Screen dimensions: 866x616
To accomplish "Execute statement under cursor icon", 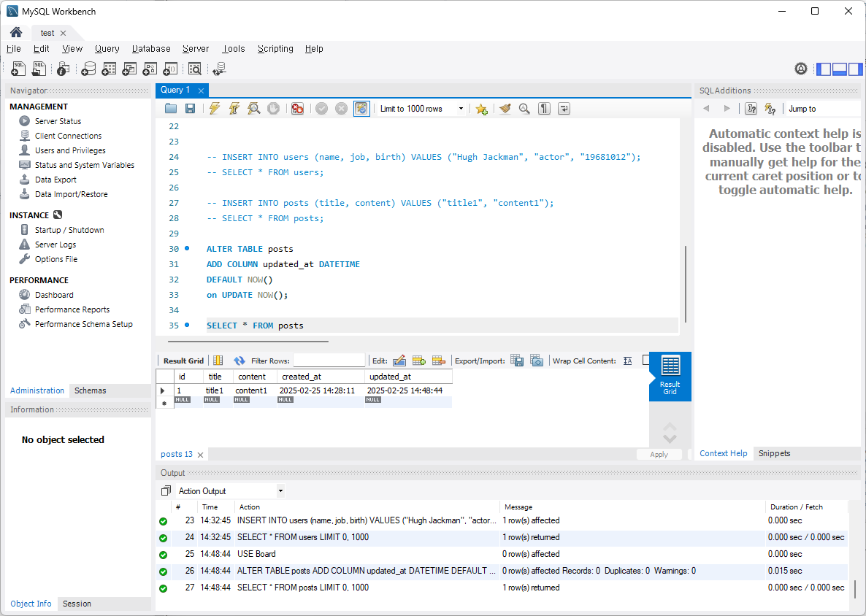I will (234, 109).
